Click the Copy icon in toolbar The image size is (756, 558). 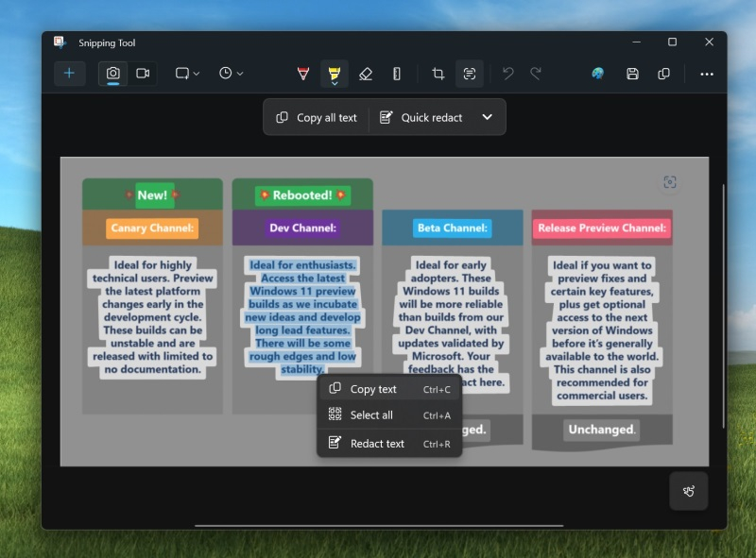point(663,74)
